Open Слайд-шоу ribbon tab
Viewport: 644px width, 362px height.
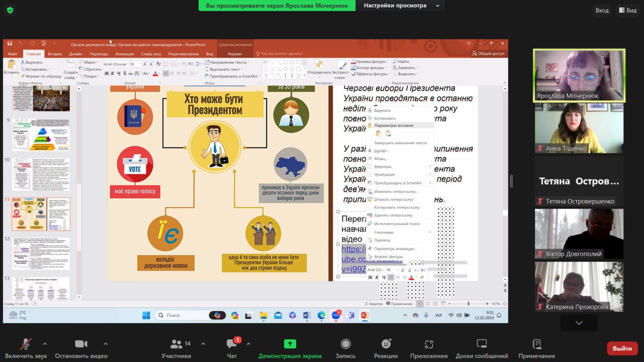151,54
